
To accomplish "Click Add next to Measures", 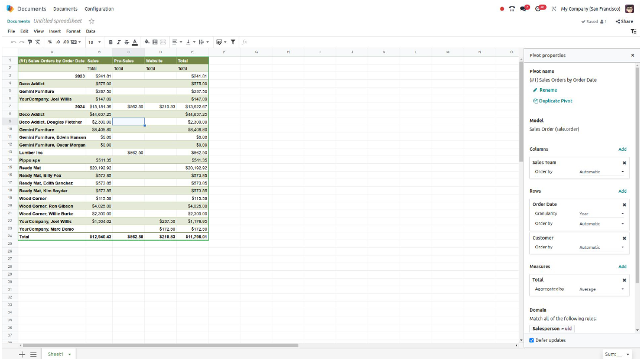I will [x=622, y=267].
